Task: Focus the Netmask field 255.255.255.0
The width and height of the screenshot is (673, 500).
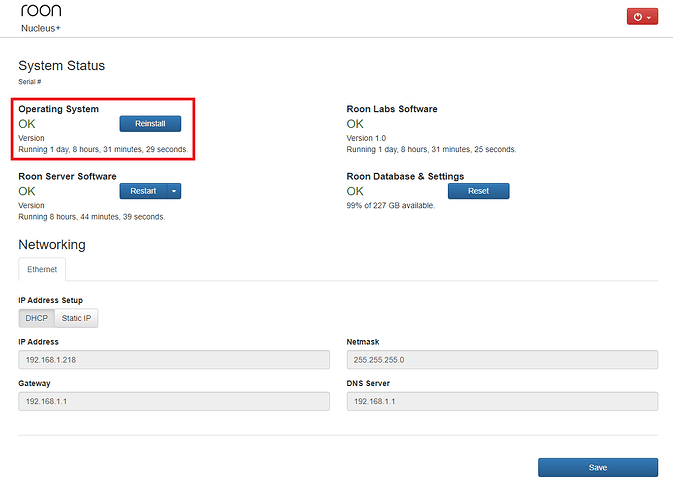Action: [x=502, y=360]
